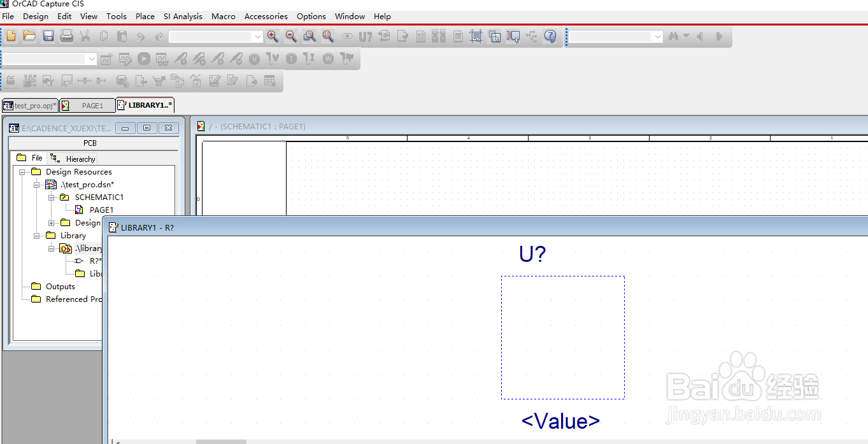Viewport: 868px width, 444px height.
Task: Save with the floppy disk icon
Action: 48,36
